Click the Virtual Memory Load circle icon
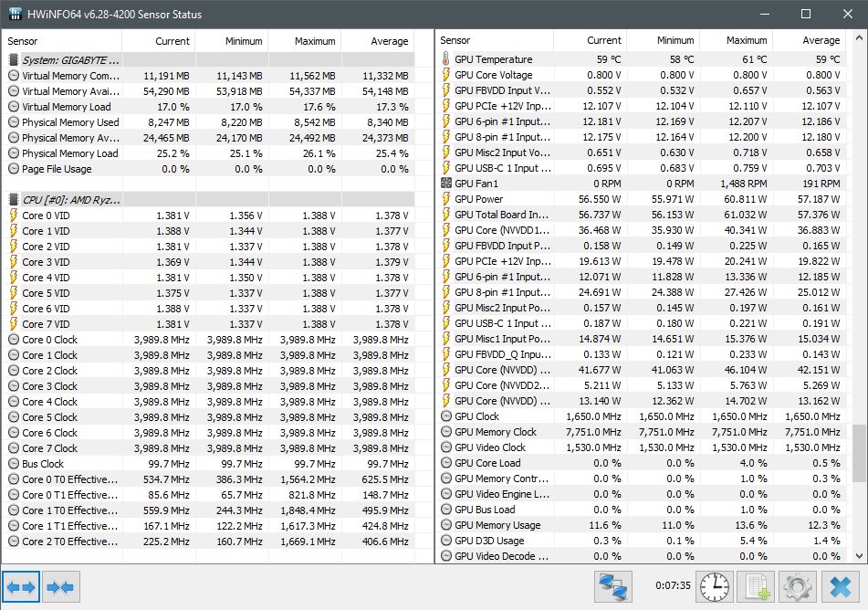The image size is (868, 610). coord(14,106)
